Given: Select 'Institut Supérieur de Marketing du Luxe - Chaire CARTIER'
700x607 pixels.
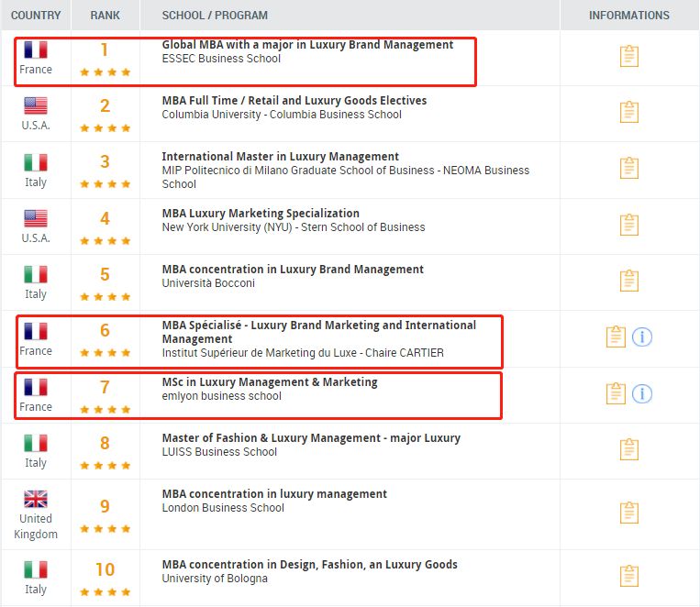Looking at the screenshot, I should (x=303, y=353).
